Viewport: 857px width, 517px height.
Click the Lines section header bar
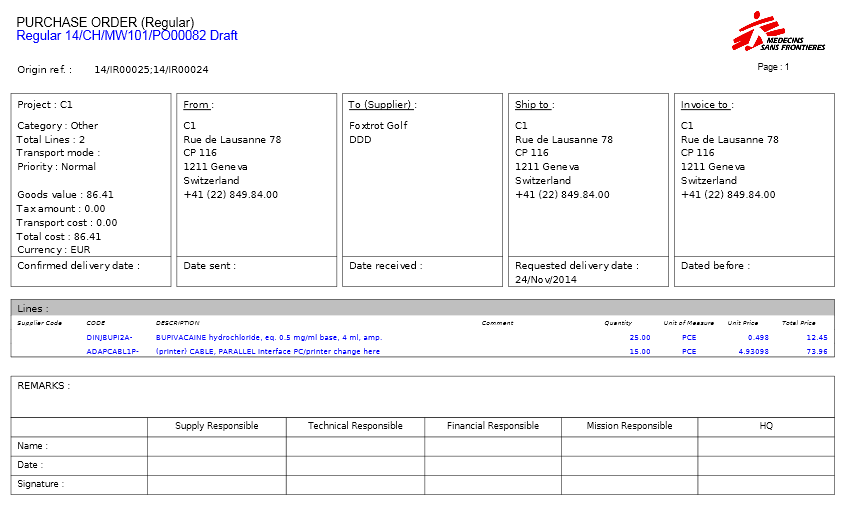pos(422,308)
